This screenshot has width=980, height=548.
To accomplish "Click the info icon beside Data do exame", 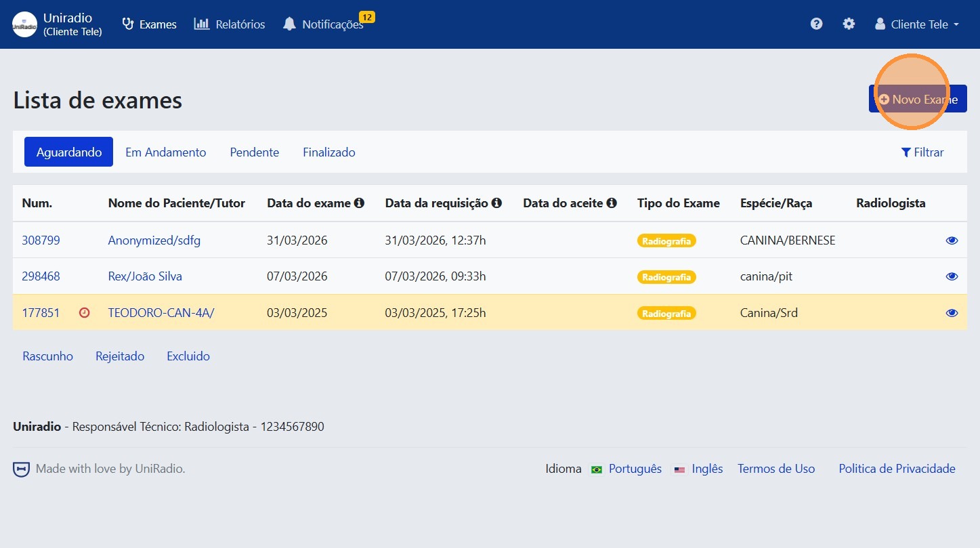I will click(x=360, y=203).
